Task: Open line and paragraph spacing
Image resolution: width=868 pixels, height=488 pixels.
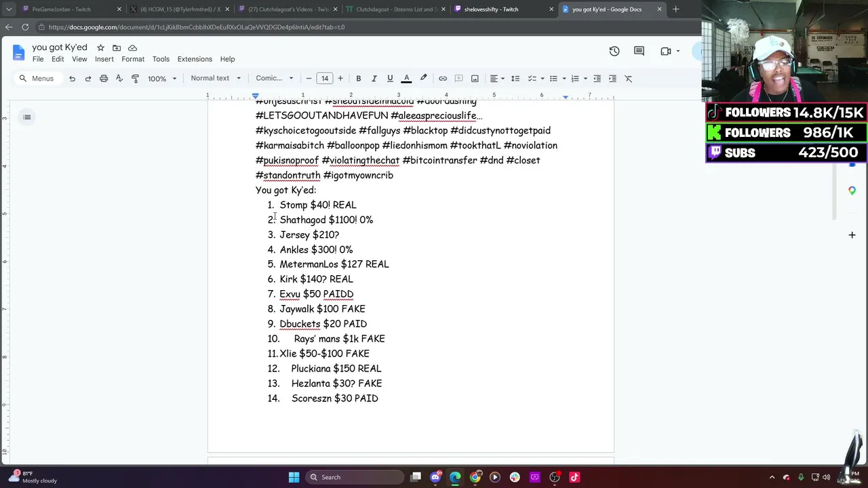Action: (x=515, y=79)
